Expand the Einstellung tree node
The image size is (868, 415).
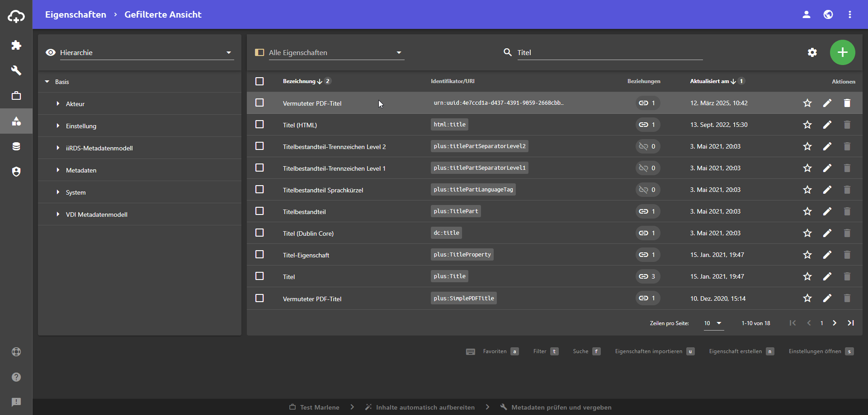pos(58,126)
